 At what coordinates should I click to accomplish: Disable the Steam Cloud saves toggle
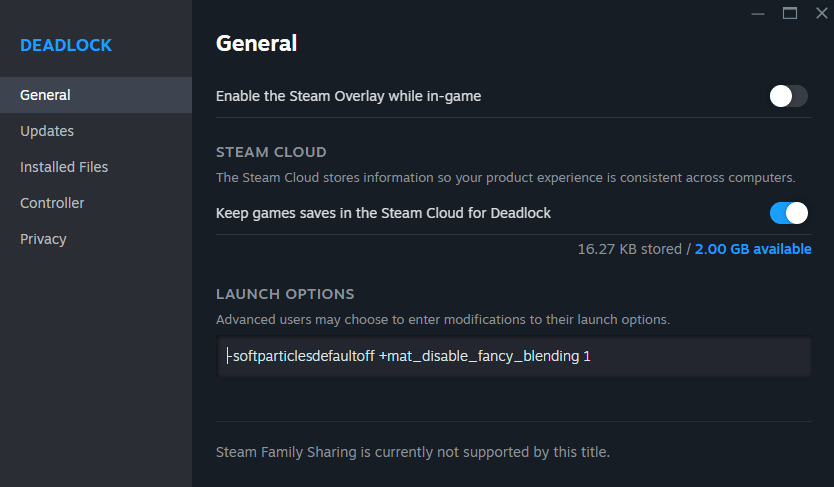[788, 213]
